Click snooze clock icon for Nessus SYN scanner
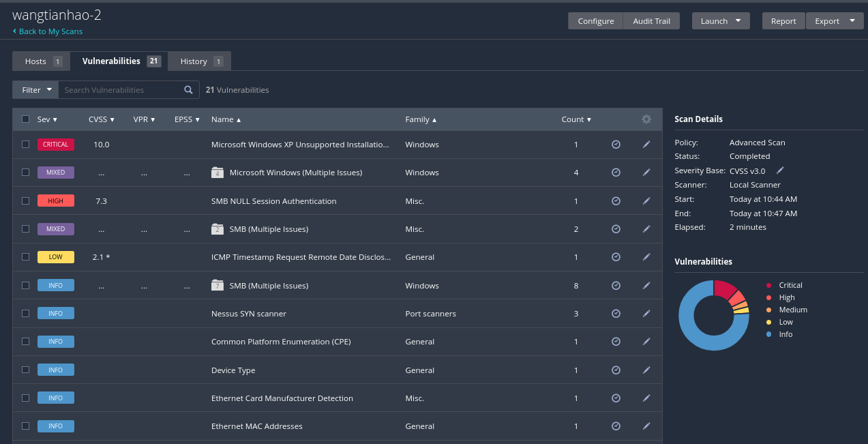 click(616, 314)
